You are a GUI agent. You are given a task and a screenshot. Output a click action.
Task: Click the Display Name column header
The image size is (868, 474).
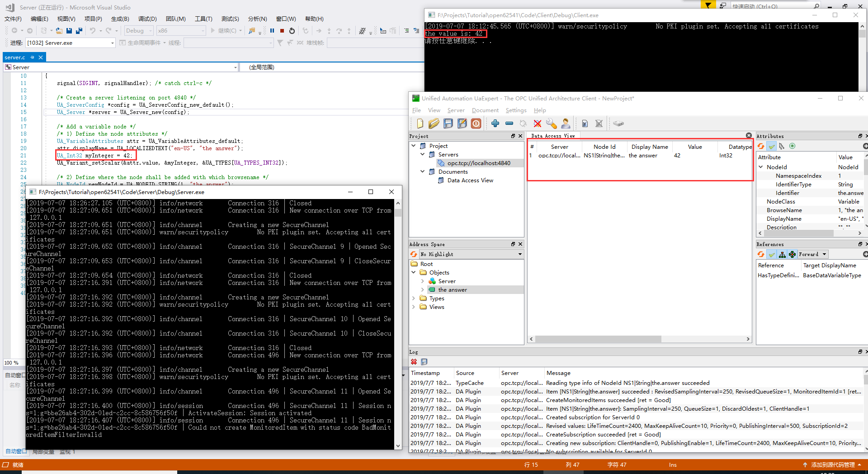pos(650,147)
